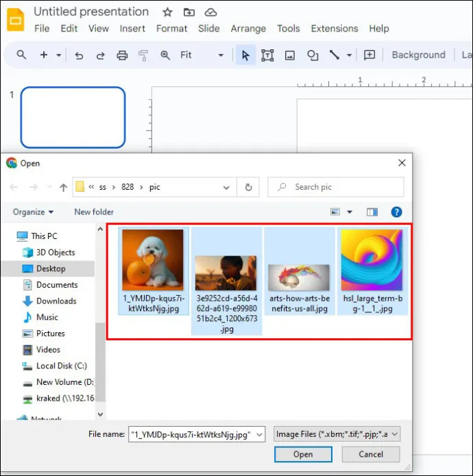Add a new slide with plus icon
473x476 pixels.
(44, 55)
